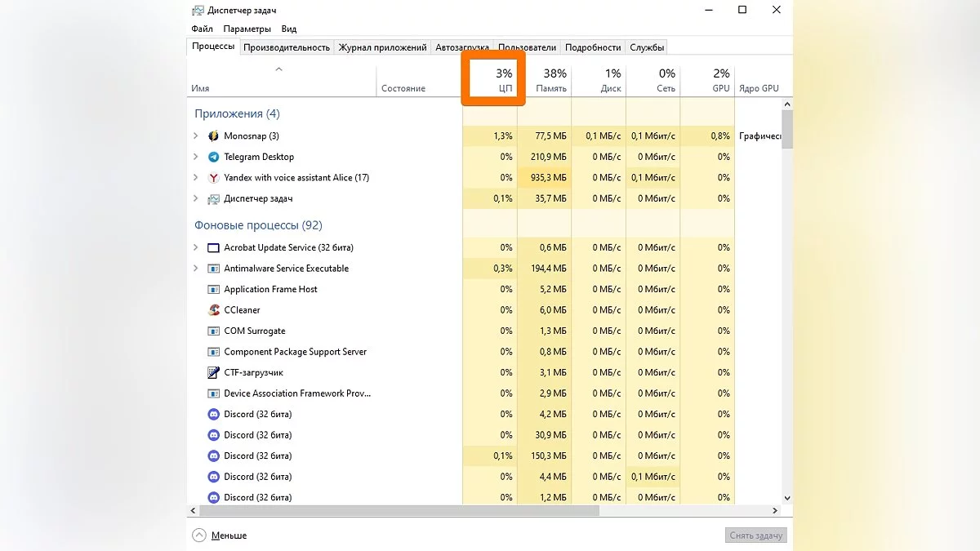The image size is (980, 551).
Task: Click the horizontal scrollbar thumb
Action: coord(400,511)
